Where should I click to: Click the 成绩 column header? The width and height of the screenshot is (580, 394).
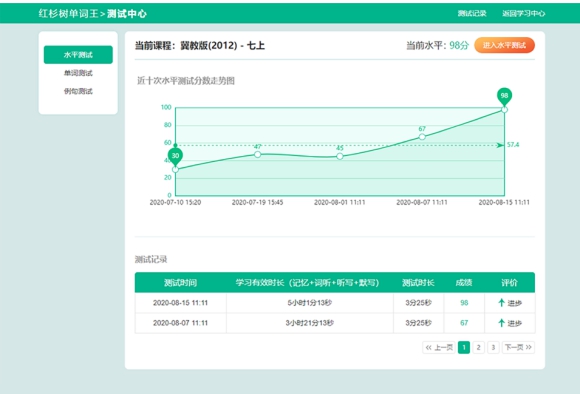pos(464,283)
